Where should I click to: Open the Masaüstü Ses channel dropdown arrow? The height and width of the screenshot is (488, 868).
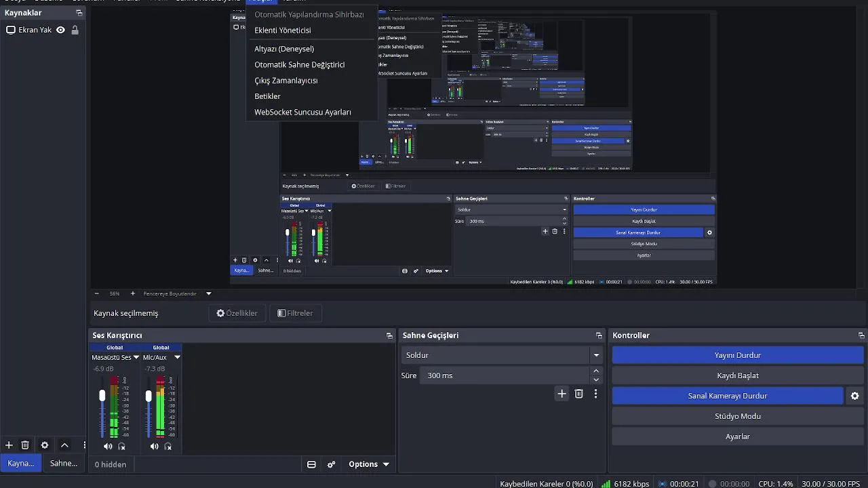click(136, 357)
